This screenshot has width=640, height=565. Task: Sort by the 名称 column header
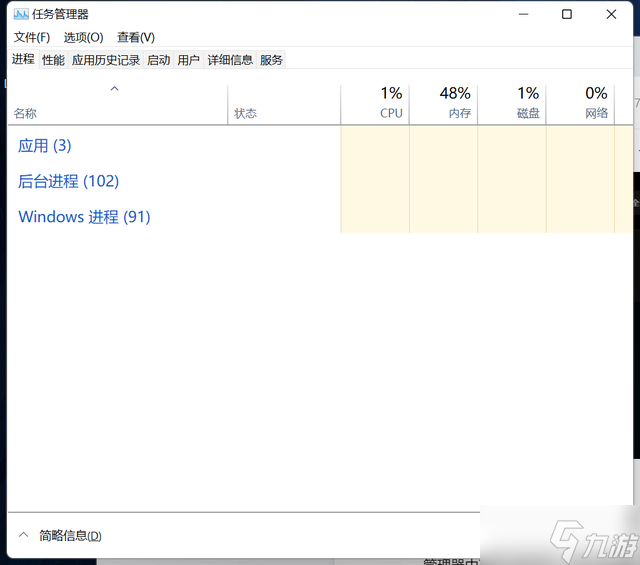tap(118, 105)
